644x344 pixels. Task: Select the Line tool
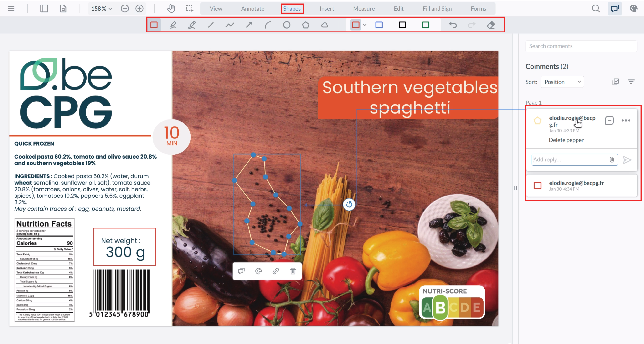(x=211, y=25)
